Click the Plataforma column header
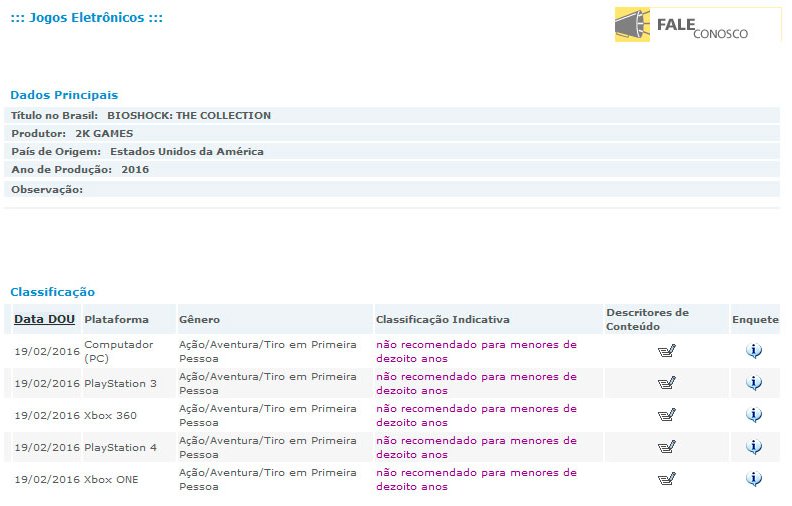Viewport: 792px width, 506px height. (x=116, y=320)
